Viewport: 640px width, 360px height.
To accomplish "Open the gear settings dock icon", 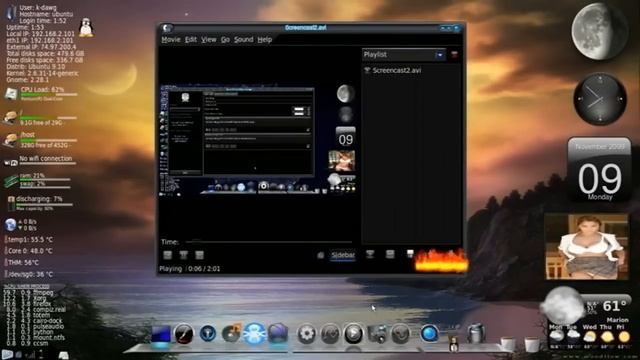I will [x=306, y=334].
